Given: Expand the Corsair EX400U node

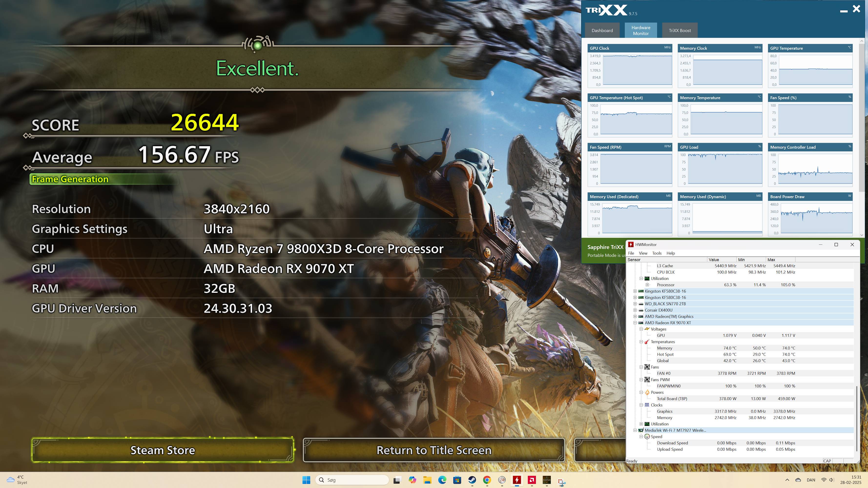Looking at the screenshot, I should click(x=635, y=310).
